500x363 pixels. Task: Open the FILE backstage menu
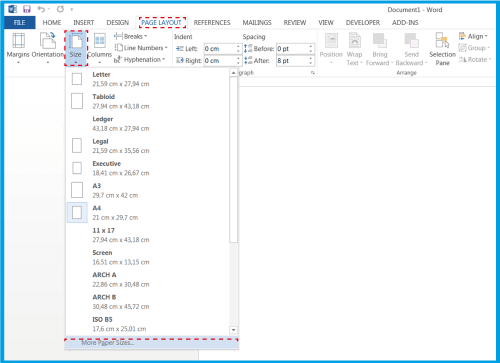[20, 23]
